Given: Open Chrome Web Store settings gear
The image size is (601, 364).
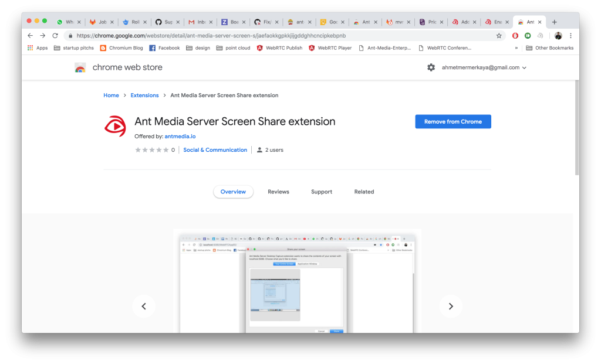Looking at the screenshot, I should (431, 67).
